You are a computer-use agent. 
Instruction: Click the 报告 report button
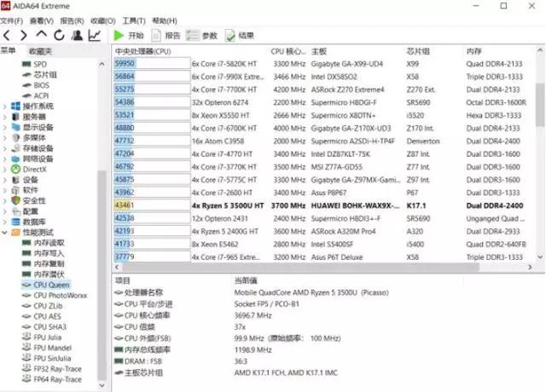[x=166, y=36]
